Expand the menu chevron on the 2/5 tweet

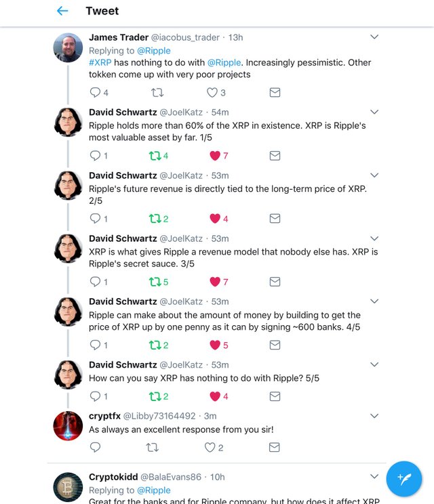pos(374,175)
